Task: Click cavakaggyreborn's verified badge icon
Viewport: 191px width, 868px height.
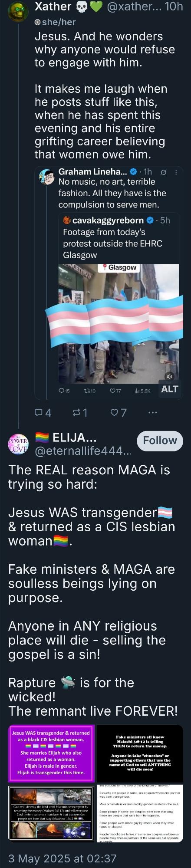Action: coord(150,220)
